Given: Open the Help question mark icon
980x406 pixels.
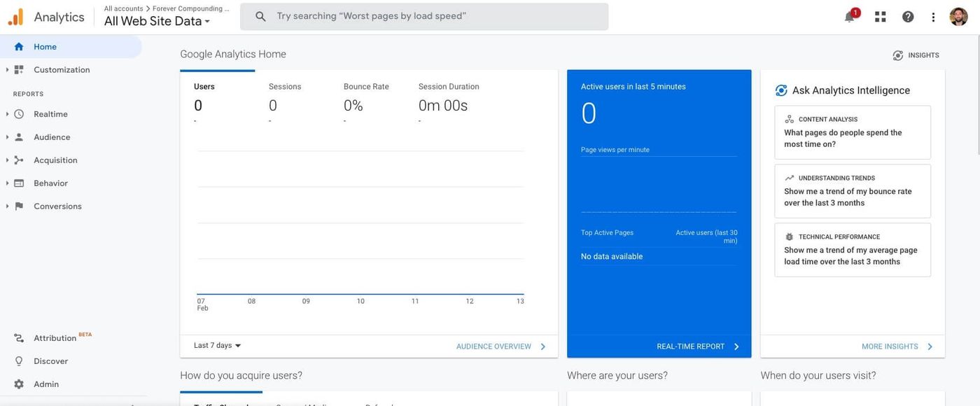Looking at the screenshot, I should point(908,17).
